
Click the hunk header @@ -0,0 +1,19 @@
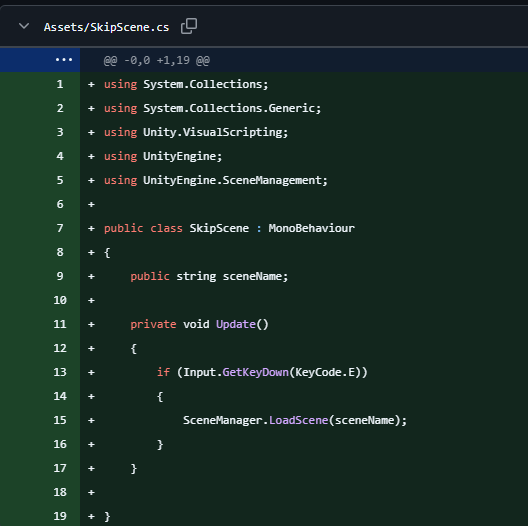[157, 61]
